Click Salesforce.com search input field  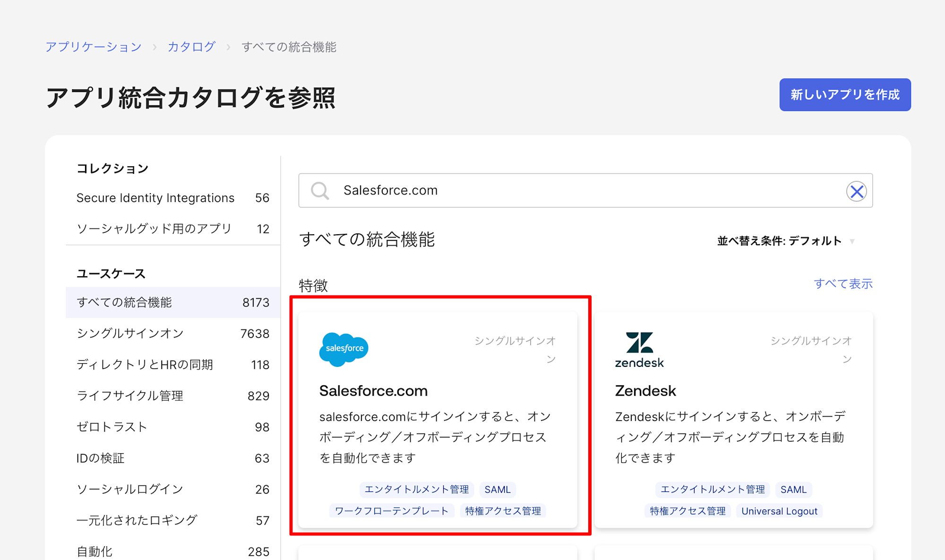[x=567, y=190]
